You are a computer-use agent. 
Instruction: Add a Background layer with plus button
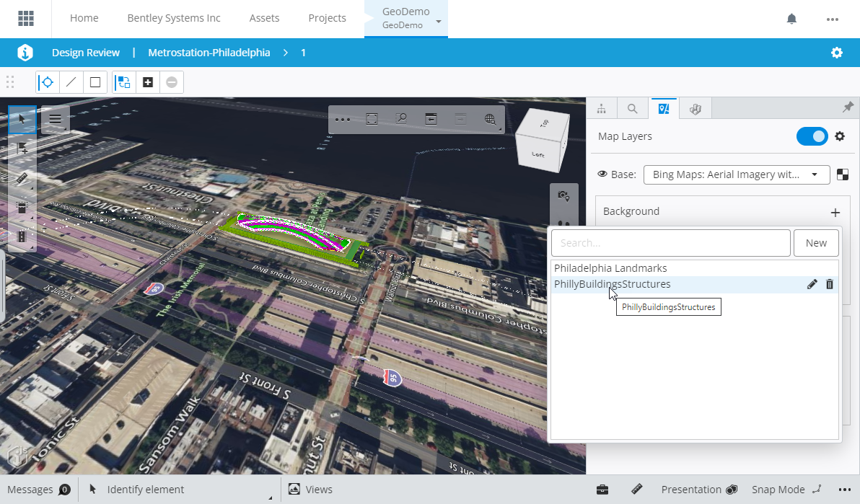(x=835, y=212)
